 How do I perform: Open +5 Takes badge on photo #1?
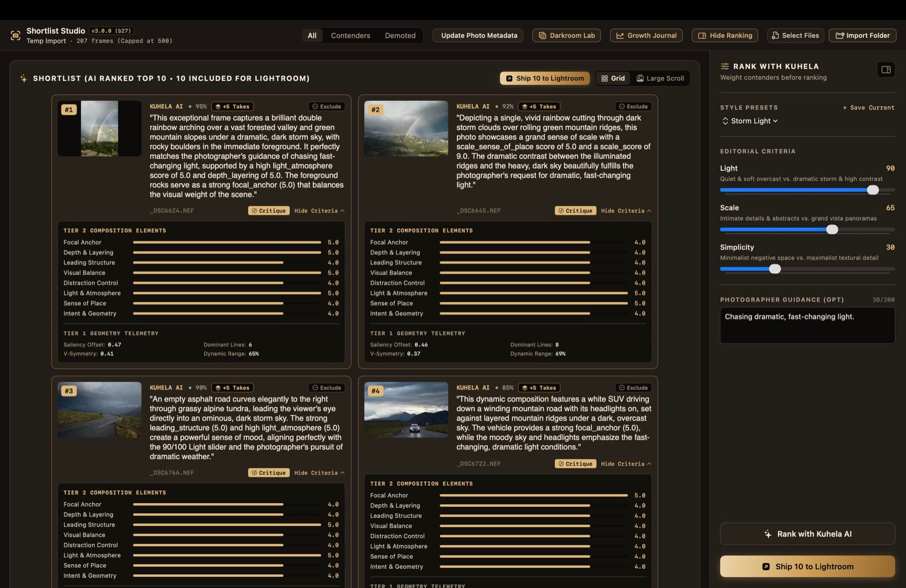point(233,107)
